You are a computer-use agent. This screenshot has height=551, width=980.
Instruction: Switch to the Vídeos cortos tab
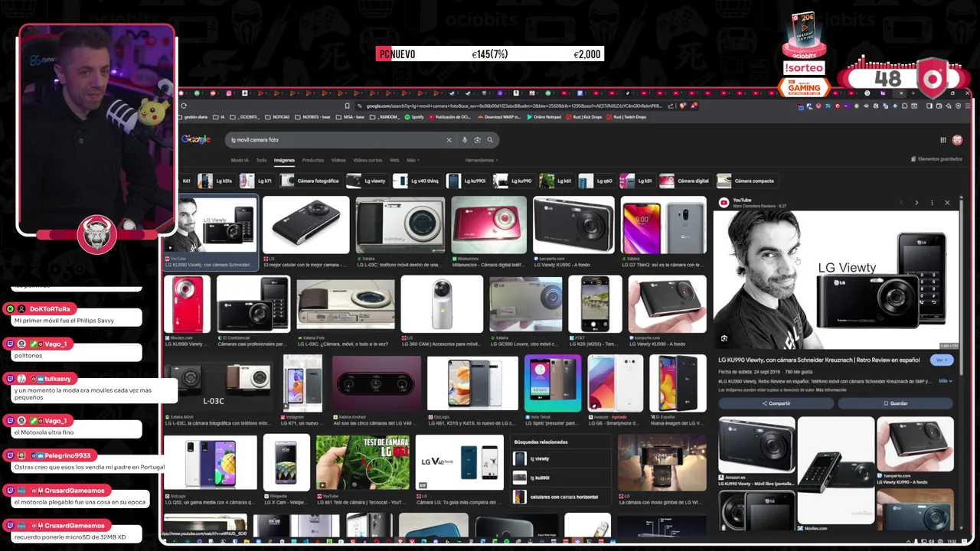point(367,160)
